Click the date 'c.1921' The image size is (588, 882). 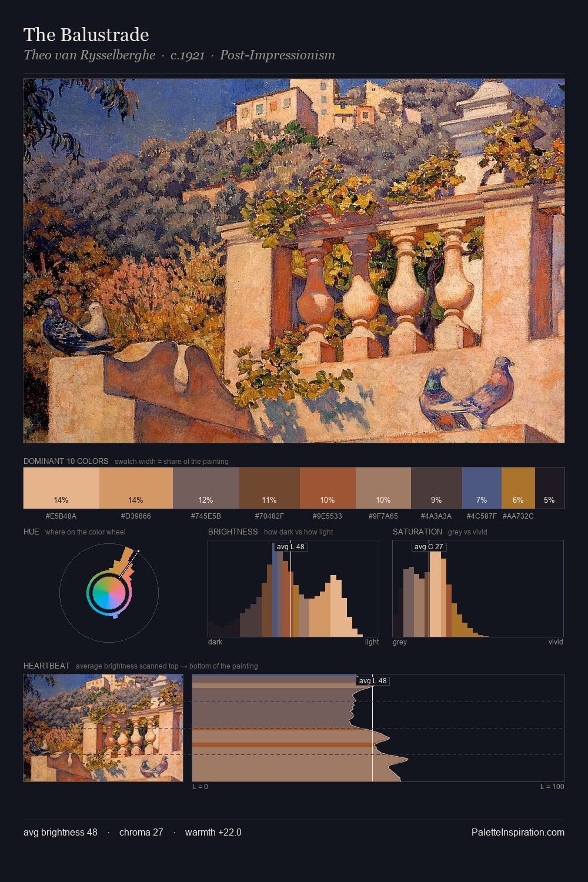188,55
